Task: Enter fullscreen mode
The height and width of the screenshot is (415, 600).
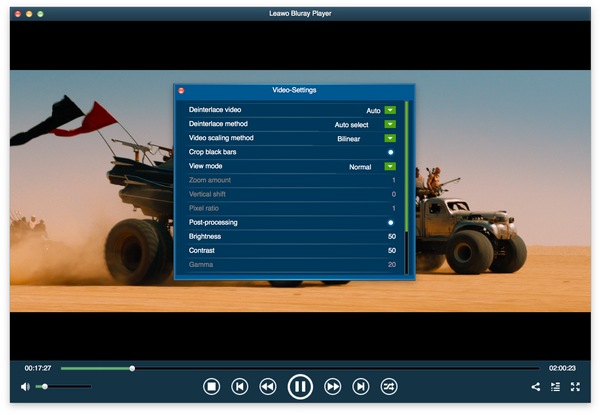Action: pos(576,386)
